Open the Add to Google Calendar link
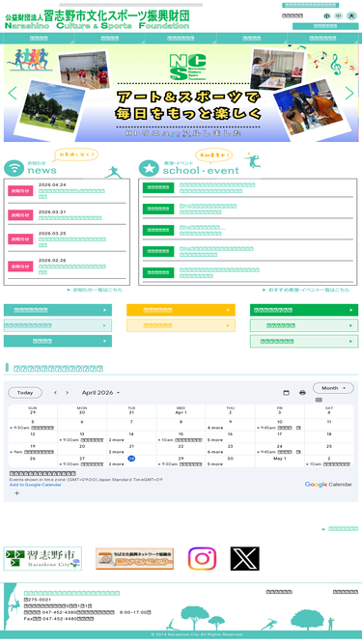Viewport: 362px width, 644px height. [36, 485]
